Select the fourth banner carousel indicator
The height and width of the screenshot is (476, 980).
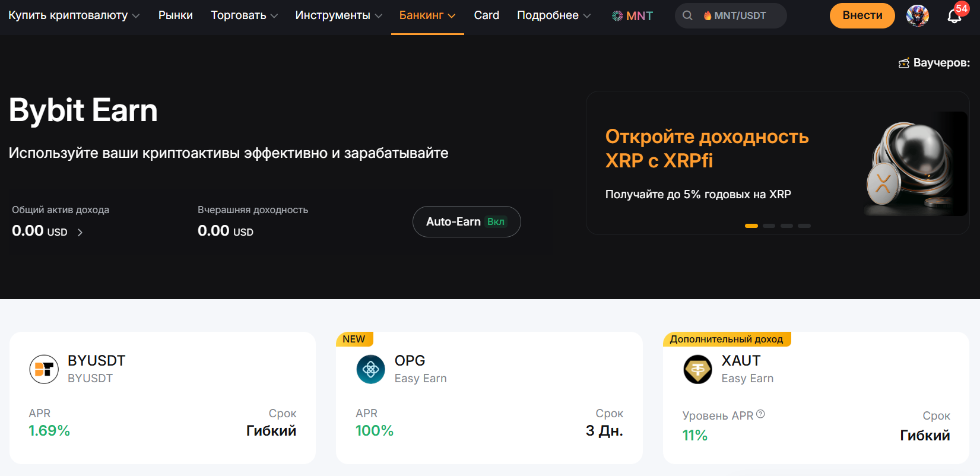point(804,226)
